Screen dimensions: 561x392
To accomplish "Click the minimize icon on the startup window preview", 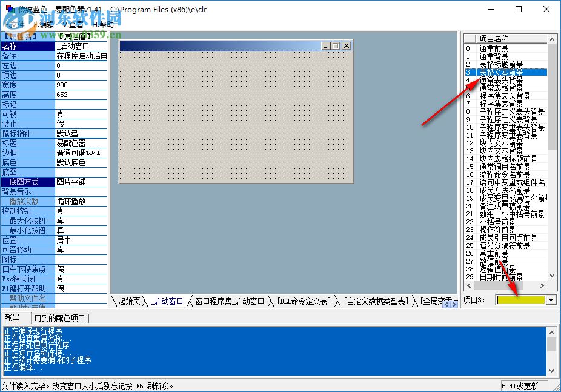I will pos(325,45).
